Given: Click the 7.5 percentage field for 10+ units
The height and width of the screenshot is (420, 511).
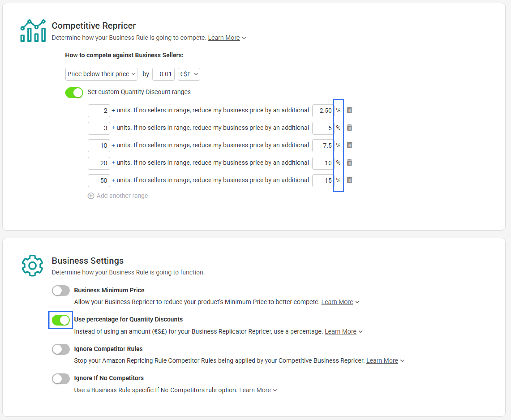Looking at the screenshot, I should [323, 145].
